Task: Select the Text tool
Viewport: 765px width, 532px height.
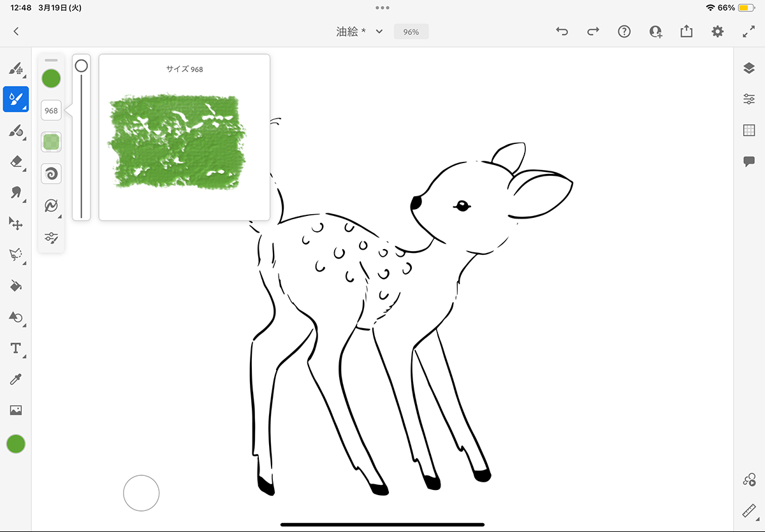Action: [16, 348]
